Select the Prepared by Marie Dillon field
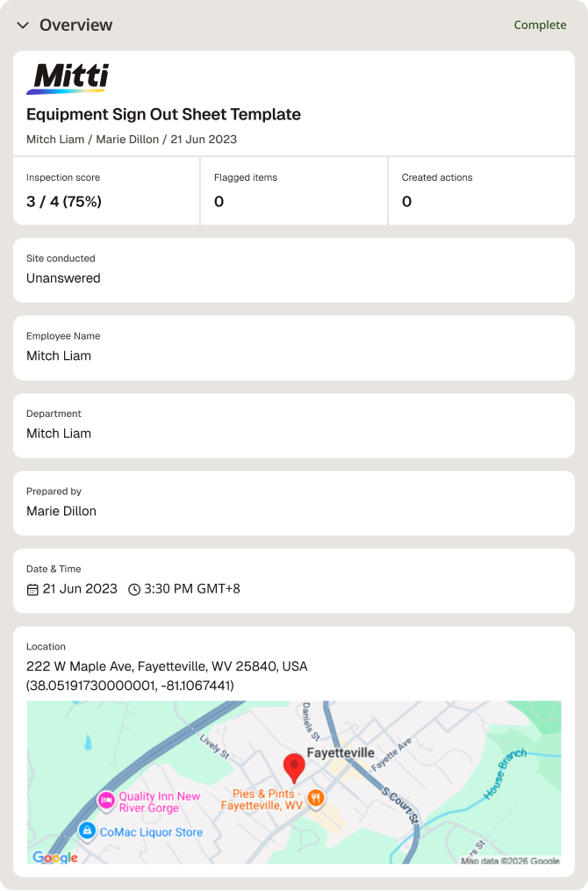 [294, 504]
